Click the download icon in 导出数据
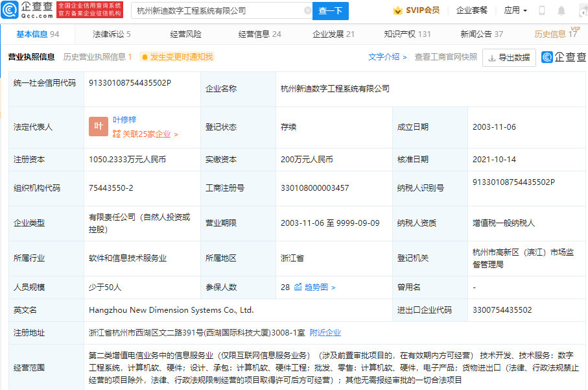 tap(491, 58)
